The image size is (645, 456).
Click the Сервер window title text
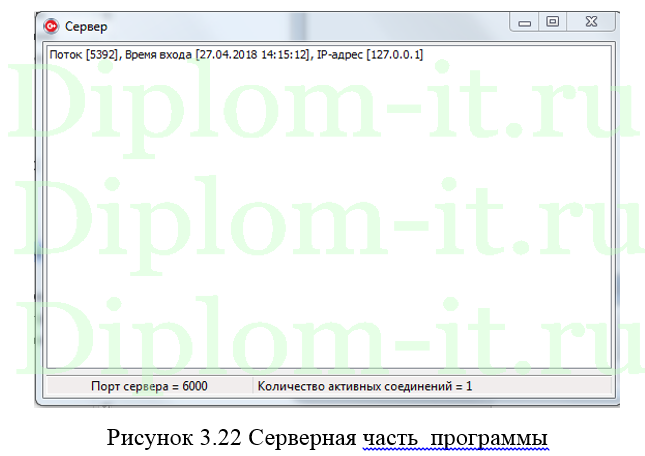pyautogui.click(x=86, y=27)
